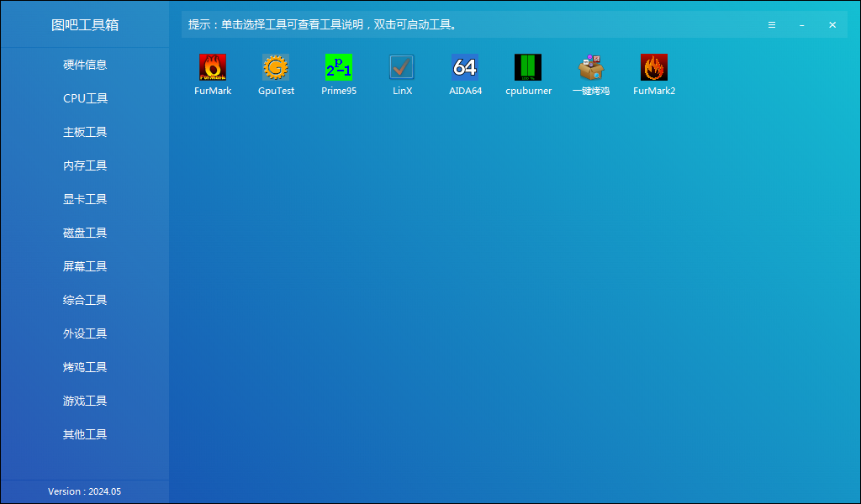The height and width of the screenshot is (504, 861).
Task: Switch to 主板工具 category
Action: (x=85, y=132)
